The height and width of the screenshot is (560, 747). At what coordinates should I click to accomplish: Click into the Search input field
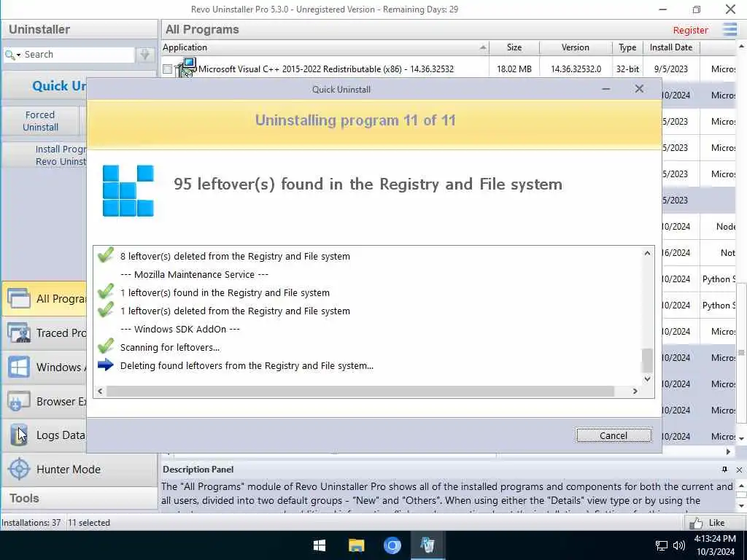(78, 54)
